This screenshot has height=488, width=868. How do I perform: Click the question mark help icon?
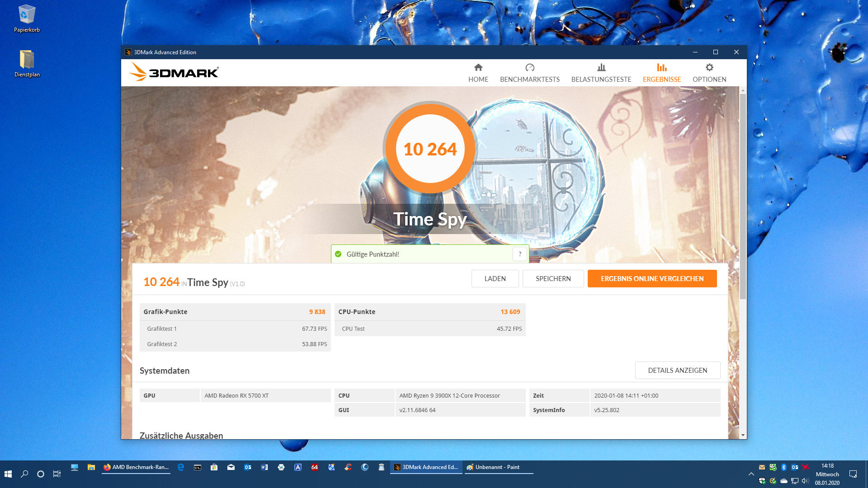coord(520,254)
